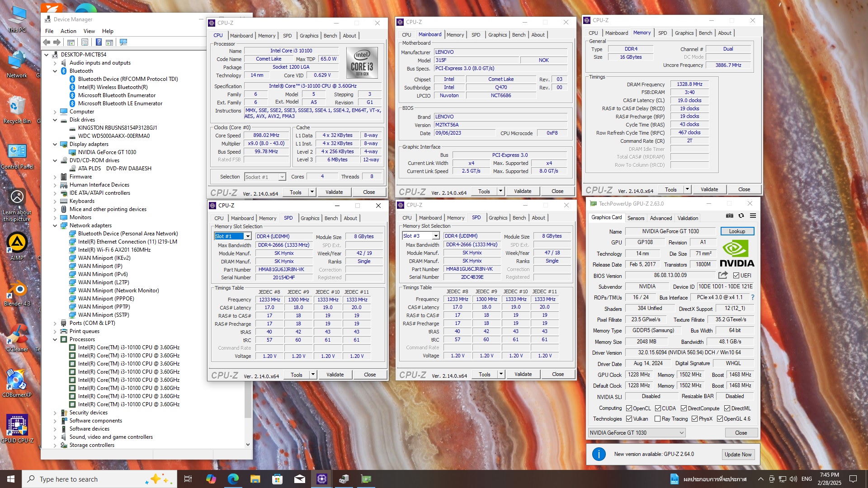Click the Bus Interface question mark in GPU-Z
This screenshot has height=488, width=868.
pos(753,297)
